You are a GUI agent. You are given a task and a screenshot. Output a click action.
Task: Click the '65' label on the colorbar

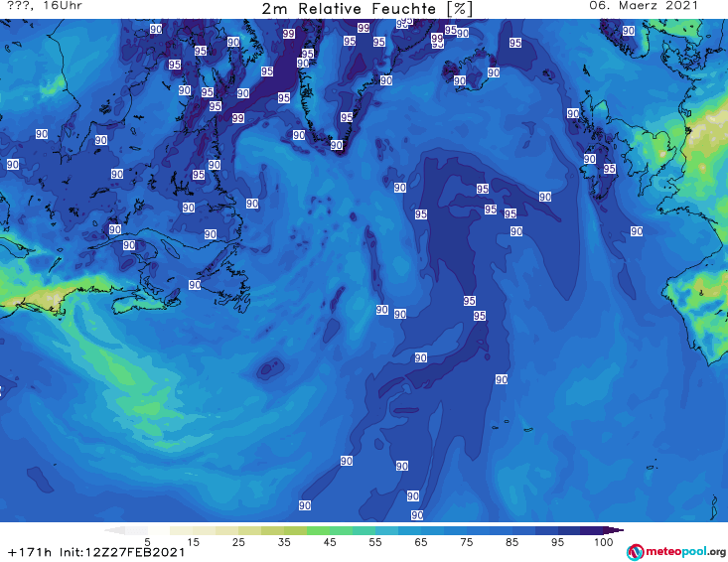click(x=421, y=542)
